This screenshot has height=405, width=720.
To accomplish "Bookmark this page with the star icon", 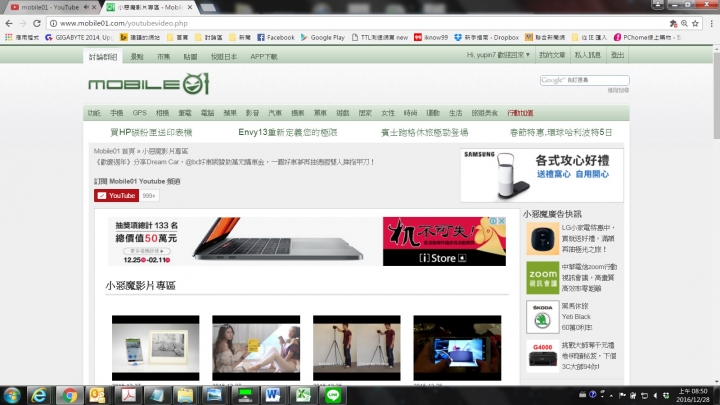I will [x=695, y=23].
